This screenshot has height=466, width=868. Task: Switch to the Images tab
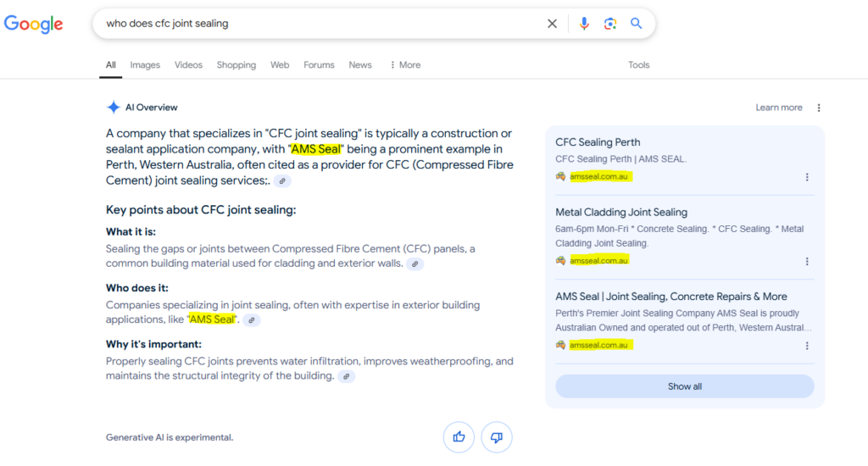[x=145, y=64]
